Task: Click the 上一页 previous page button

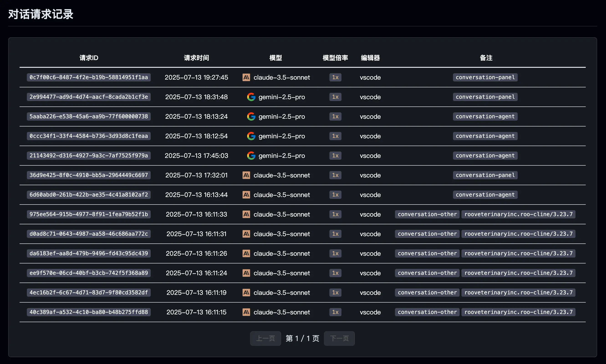Action: click(x=265, y=339)
